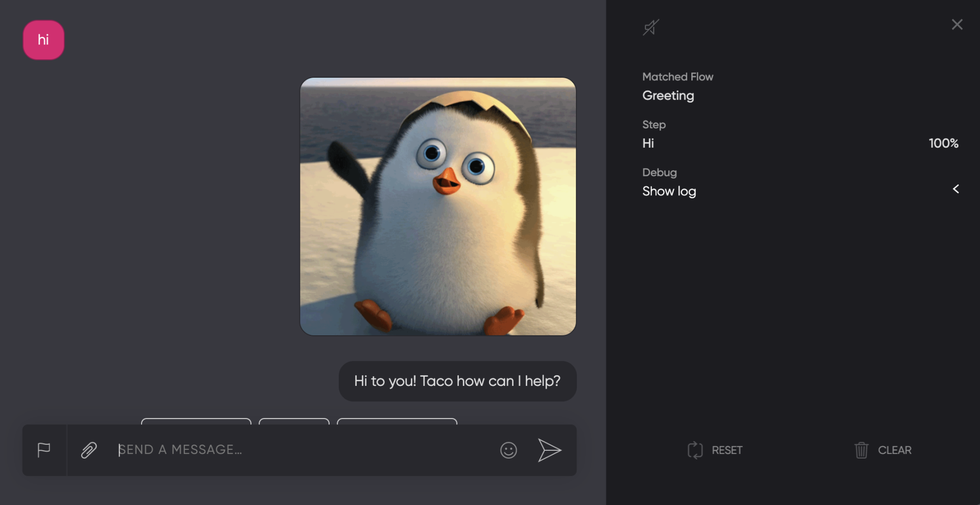
Task: Click the Show log text
Action: tap(669, 191)
